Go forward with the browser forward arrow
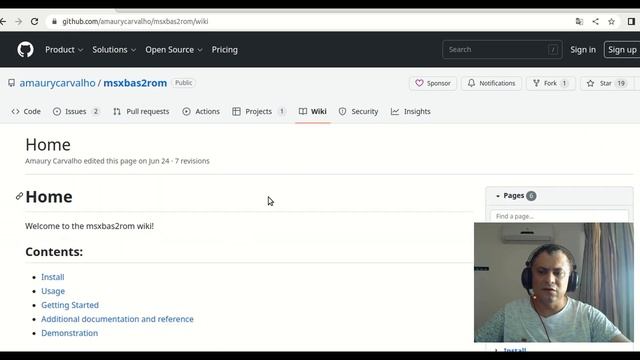640x360 pixels. pos(19,22)
